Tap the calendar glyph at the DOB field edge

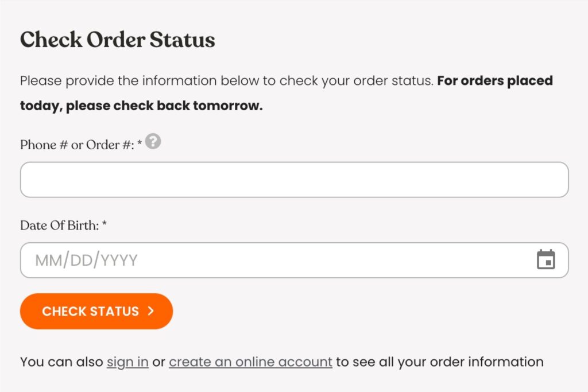(x=547, y=260)
